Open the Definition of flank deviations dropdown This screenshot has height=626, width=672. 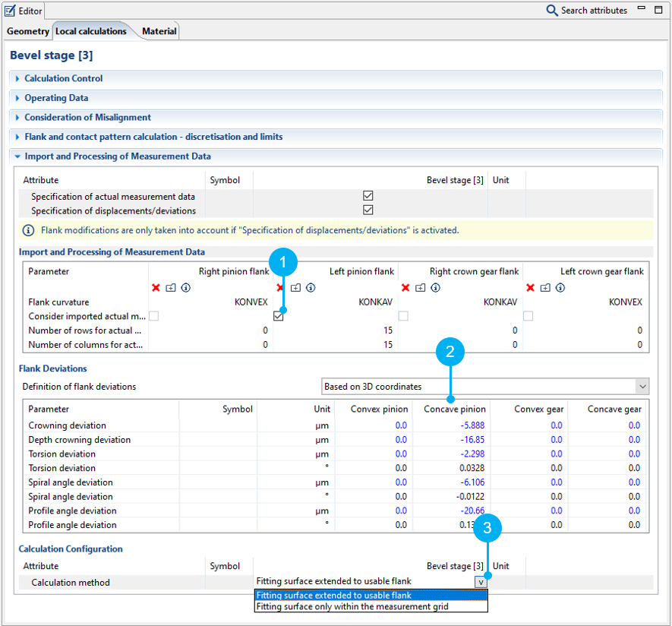[x=642, y=386]
